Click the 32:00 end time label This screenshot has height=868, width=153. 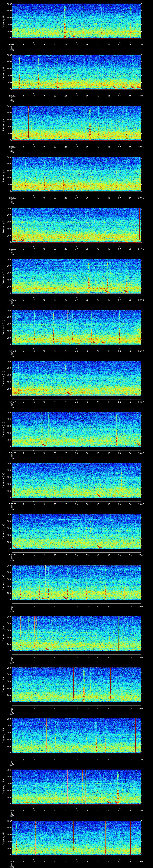pos(141,810)
